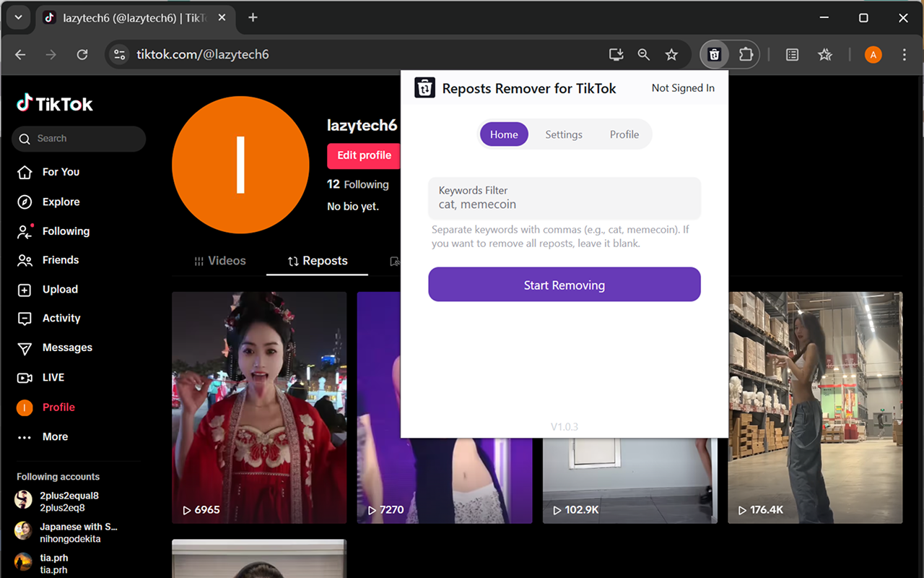Select the Videos tab on profile
This screenshot has width=924, height=578.
[x=220, y=261]
